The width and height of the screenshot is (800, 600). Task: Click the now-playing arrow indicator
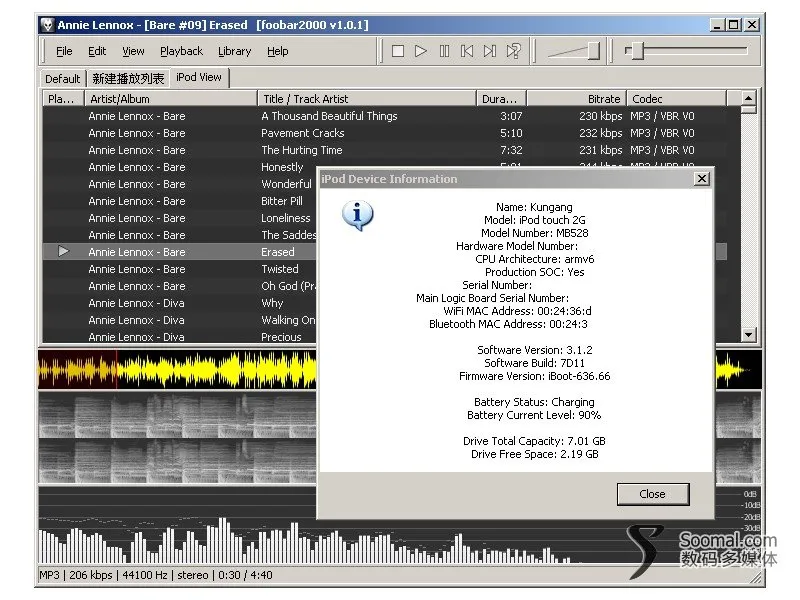click(63, 252)
